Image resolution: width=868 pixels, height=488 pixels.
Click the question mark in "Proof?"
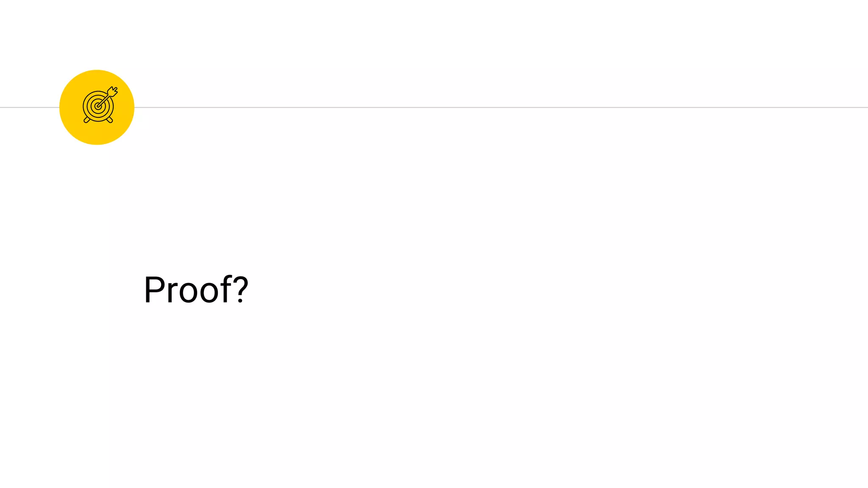pyautogui.click(x=240, y=290)
